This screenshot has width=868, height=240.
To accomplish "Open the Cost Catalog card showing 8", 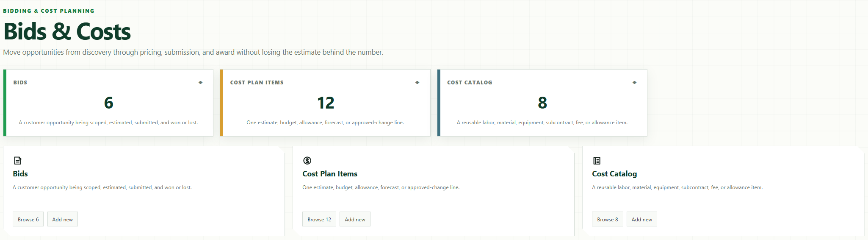I will tap(542, 103).
